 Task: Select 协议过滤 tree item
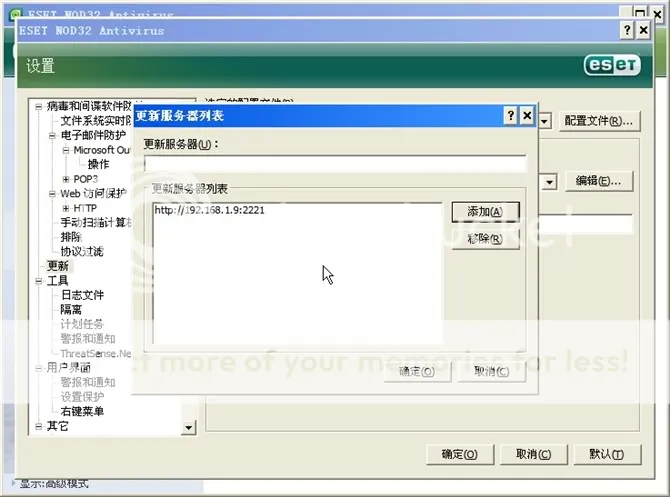pos(82,251)
